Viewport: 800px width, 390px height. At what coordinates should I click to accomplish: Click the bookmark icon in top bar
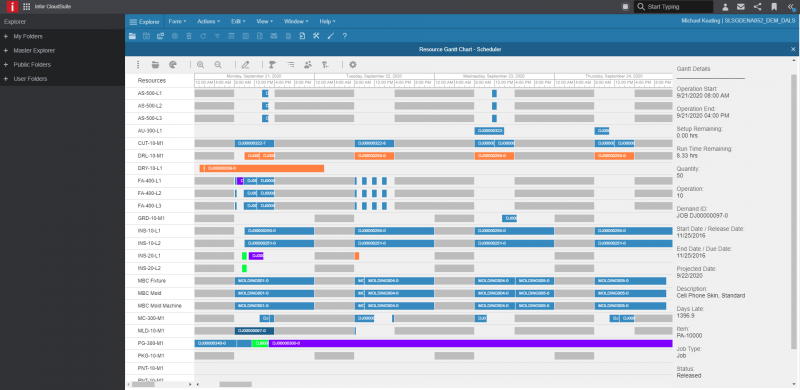[774, 7]
